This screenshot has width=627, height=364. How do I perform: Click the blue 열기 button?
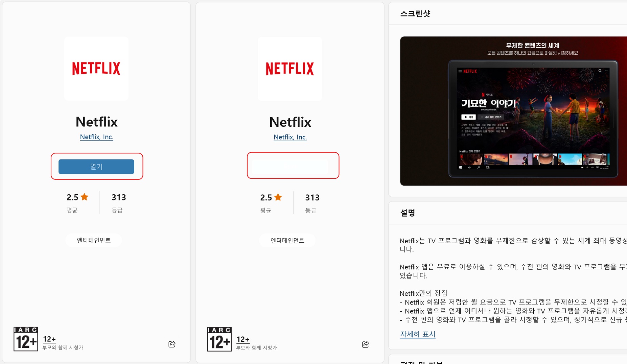coord(96,167)
